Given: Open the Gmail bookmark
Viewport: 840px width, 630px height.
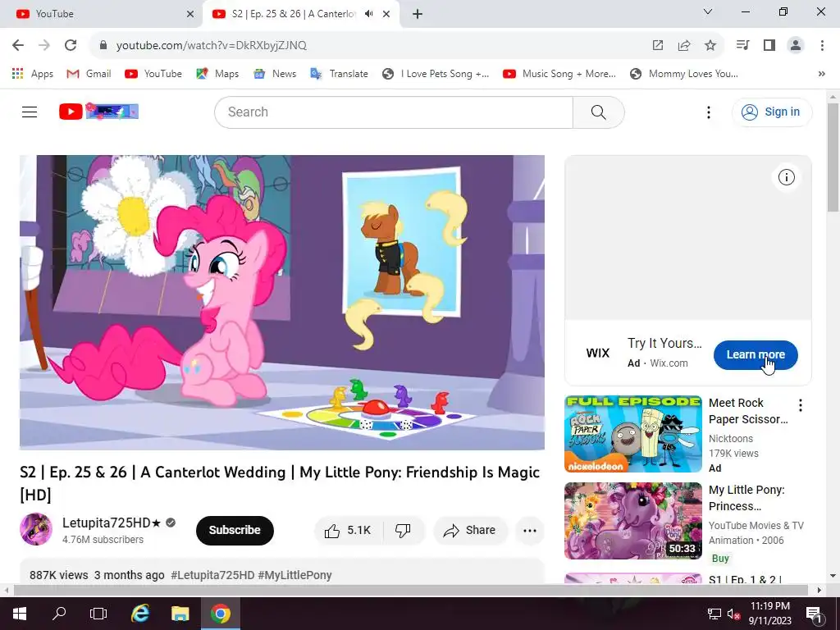Looking at the screenshot, I should (89, 73).
